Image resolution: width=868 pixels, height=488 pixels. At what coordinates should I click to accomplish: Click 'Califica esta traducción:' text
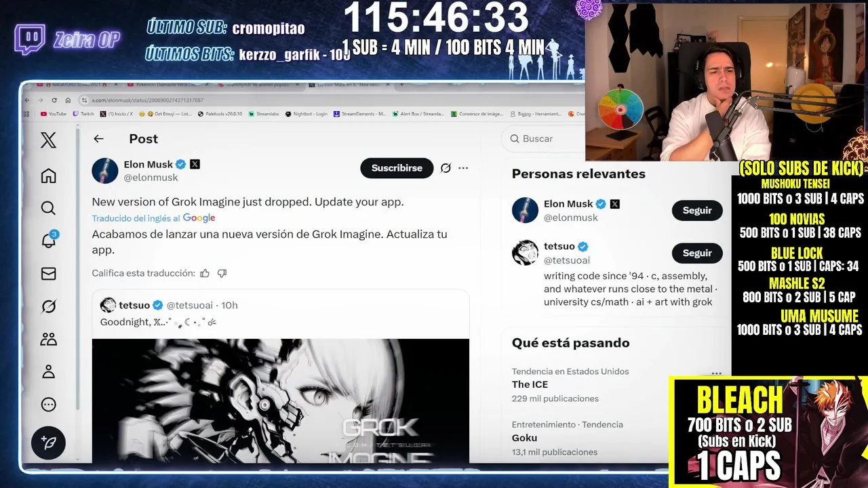[143, 273]
